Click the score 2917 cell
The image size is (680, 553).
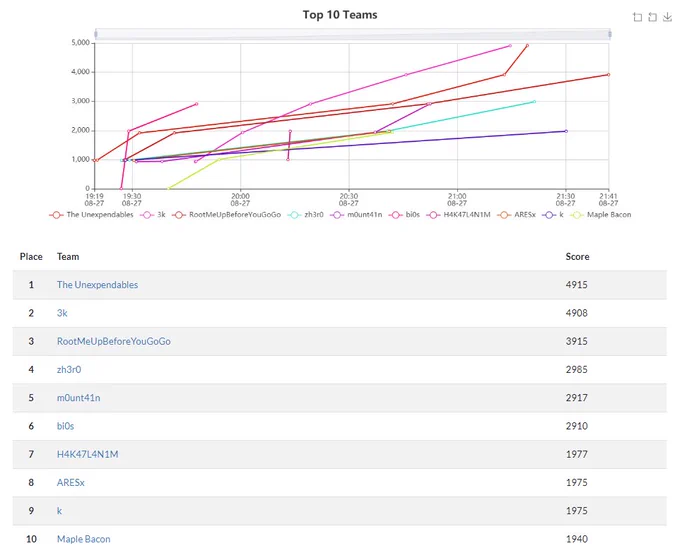576,398
